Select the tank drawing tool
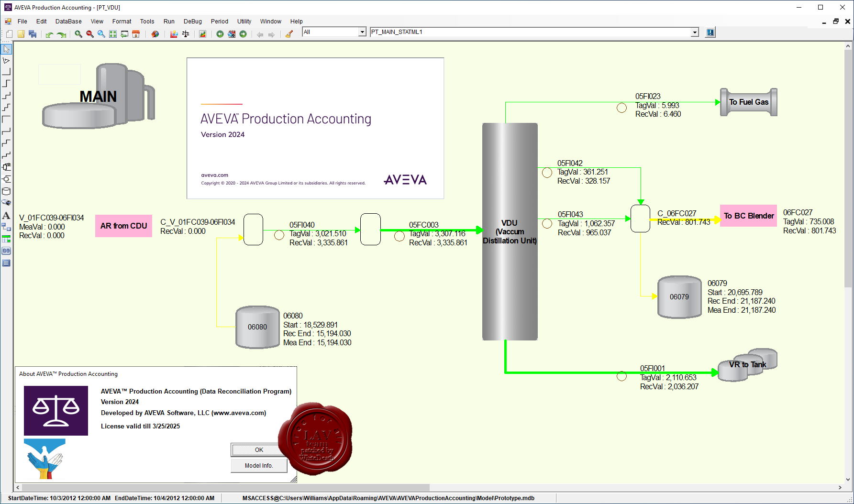The height and width of the screenshot is (504, 854). [x=7, y=191]
